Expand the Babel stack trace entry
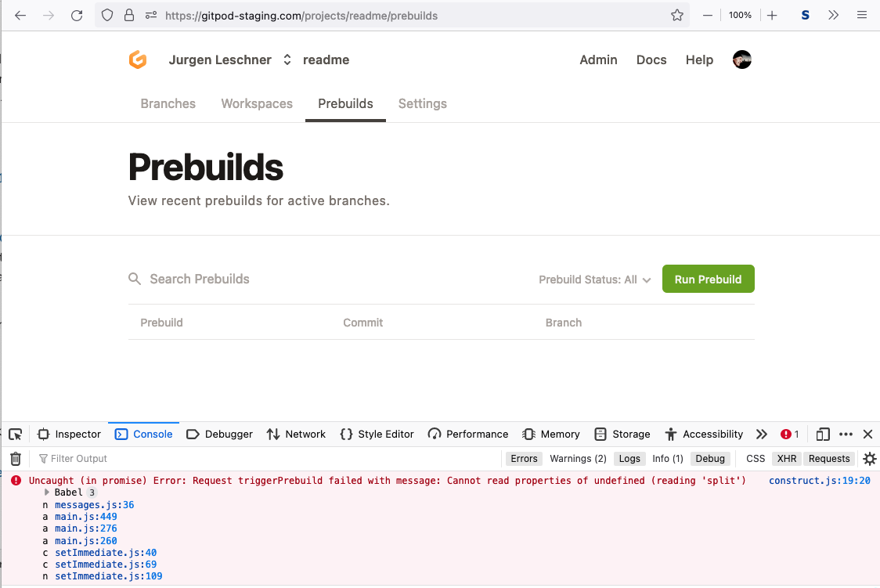The image size is (880, 588). pyautogui.click(x=47, y=492)
